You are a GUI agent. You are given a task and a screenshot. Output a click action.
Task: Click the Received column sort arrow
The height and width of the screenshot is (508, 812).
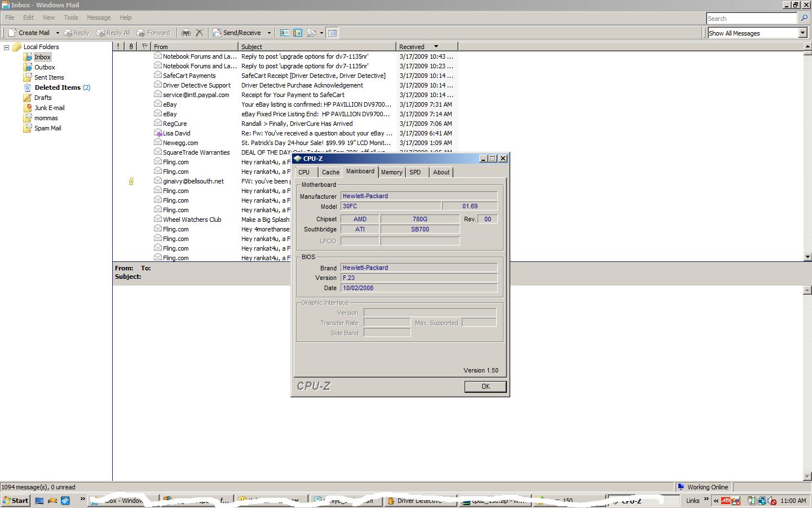(436, 46)
